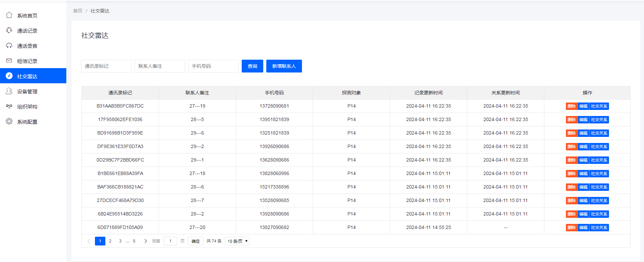
Task: Open 首页 in the breadcrumb
Action: tap(78, 11)
